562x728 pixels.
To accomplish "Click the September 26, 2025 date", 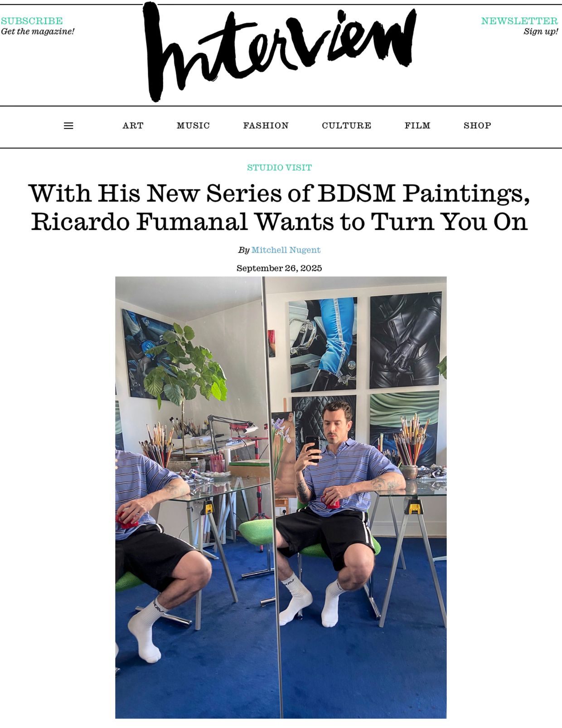I will click(x=279, y=268).
